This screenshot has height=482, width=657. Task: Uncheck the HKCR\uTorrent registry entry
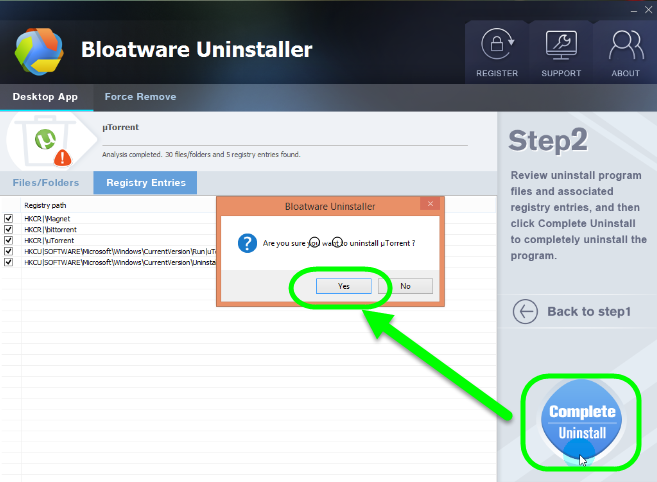tap(8, 240)
